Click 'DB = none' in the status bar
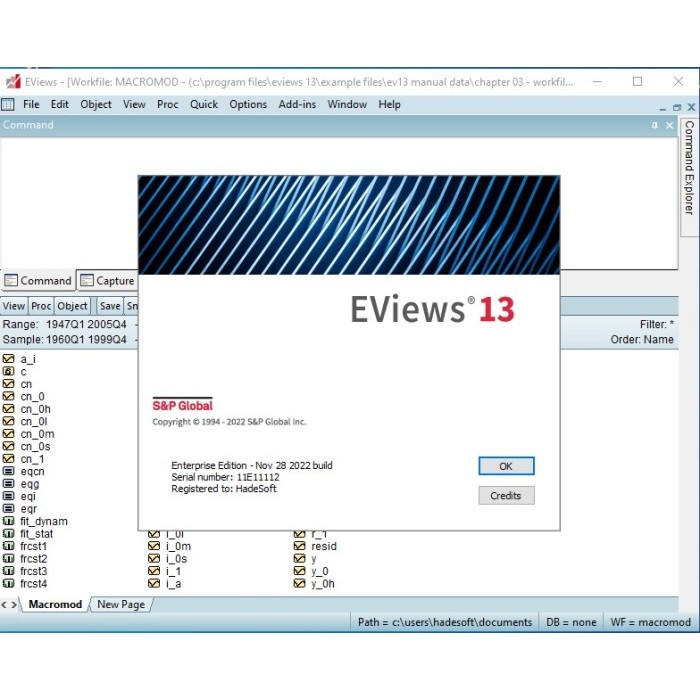Viewport: 700px width, 700px height. click(571, 622)
